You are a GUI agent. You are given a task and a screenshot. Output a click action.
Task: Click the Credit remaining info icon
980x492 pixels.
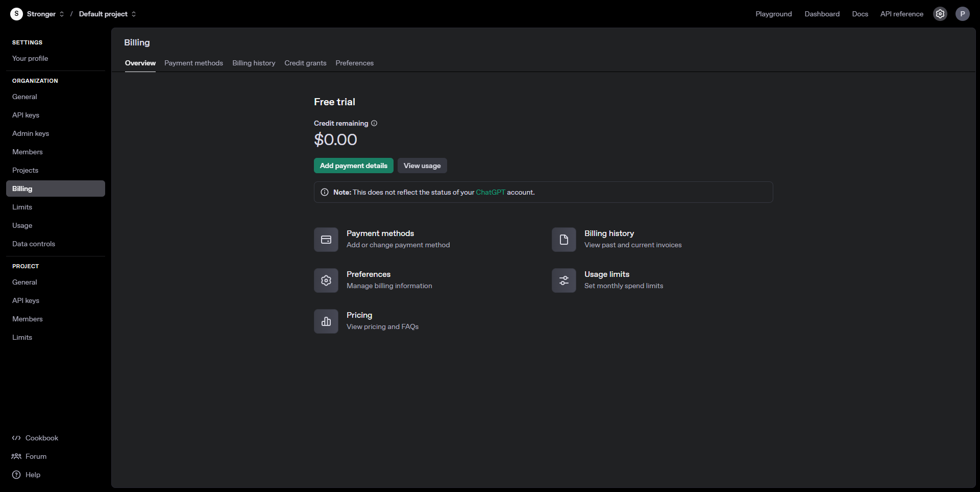(374, 123)
